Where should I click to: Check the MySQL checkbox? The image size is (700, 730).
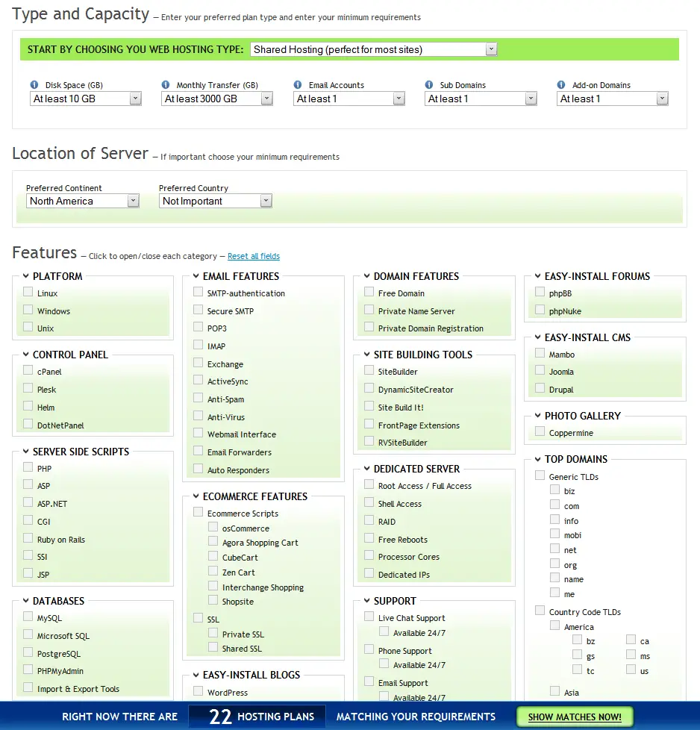(x=28, y=617)
